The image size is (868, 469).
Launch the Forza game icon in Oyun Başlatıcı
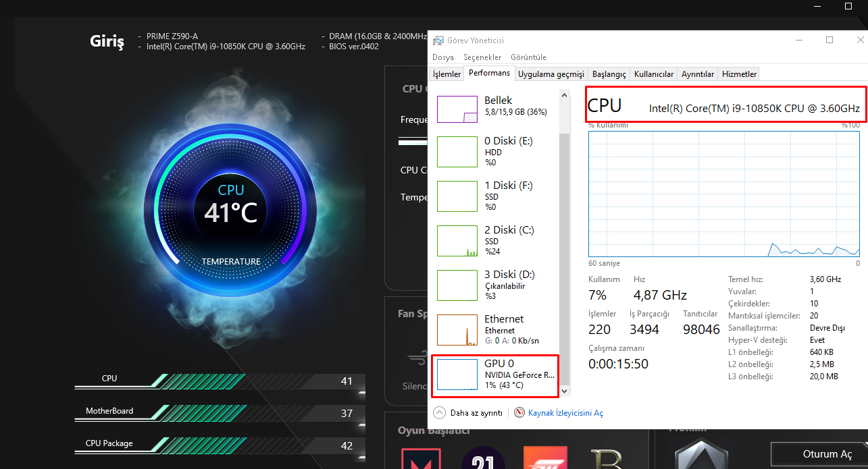click(545, 458)
